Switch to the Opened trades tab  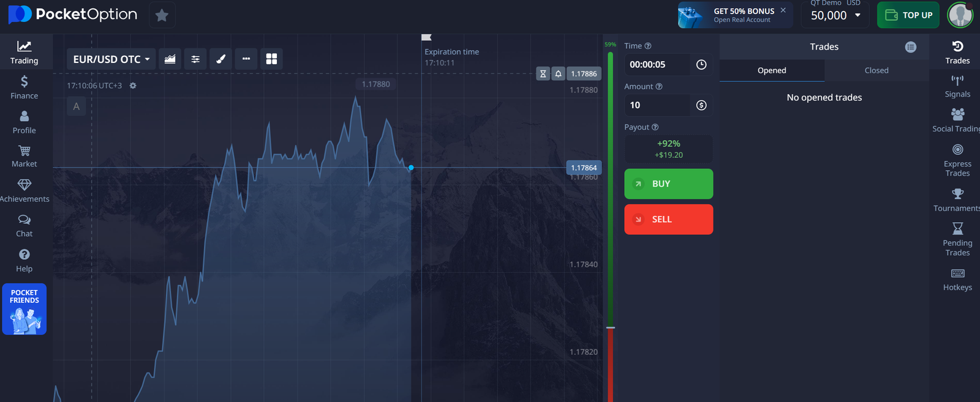(772, 70)
